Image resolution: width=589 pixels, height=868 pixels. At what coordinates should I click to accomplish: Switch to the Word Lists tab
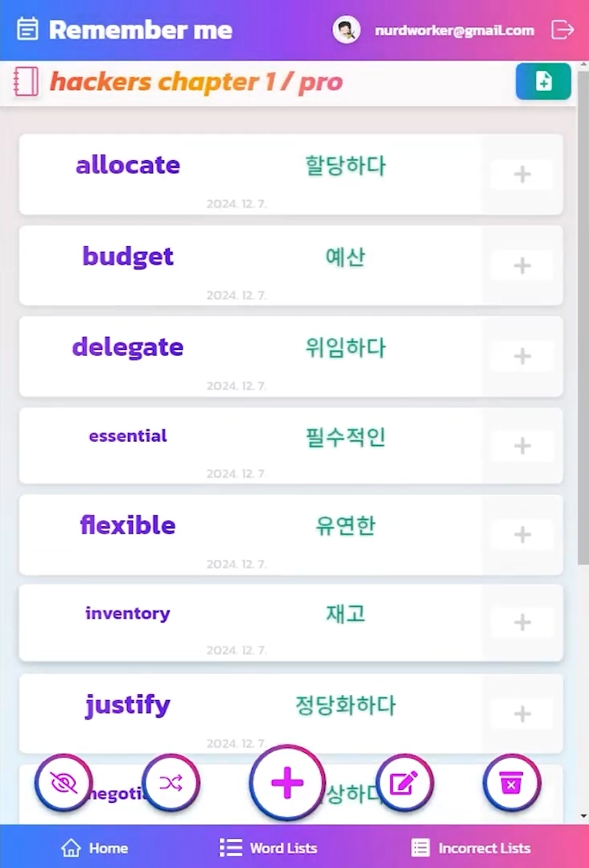(269, 848)
